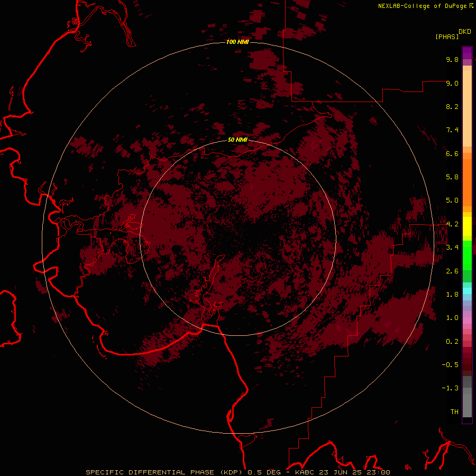Screen dimensions: 476x476
Task: Pick the cyan color bar segment
Action: click(467, 291)
